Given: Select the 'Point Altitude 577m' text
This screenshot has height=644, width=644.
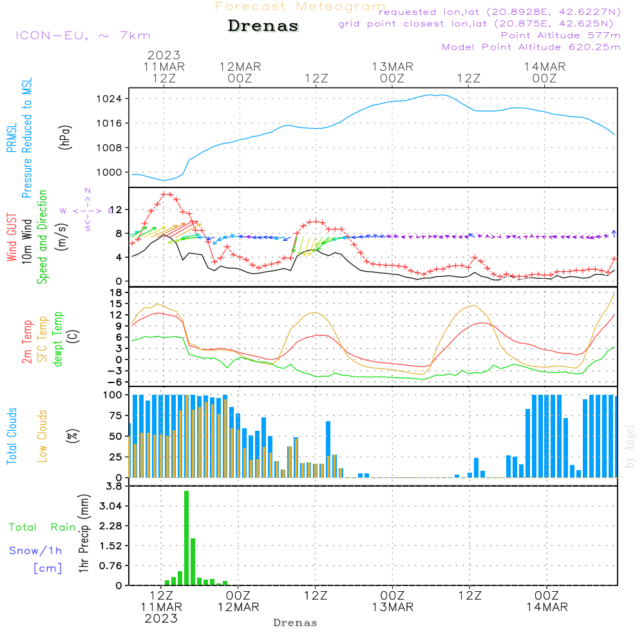Looking at the screenshot, I should (x=560, y=35).
